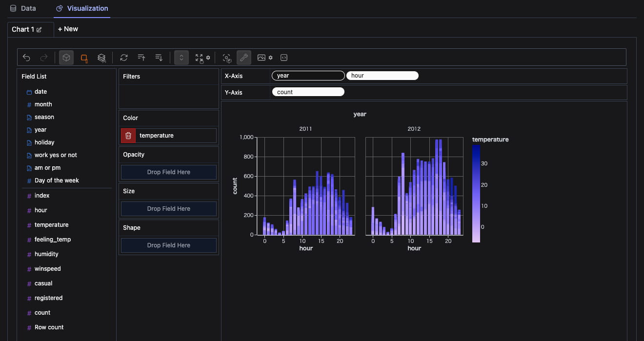Remove temperature from Color using trash icon
644x341 pixels.
click(x=128, y=136)
